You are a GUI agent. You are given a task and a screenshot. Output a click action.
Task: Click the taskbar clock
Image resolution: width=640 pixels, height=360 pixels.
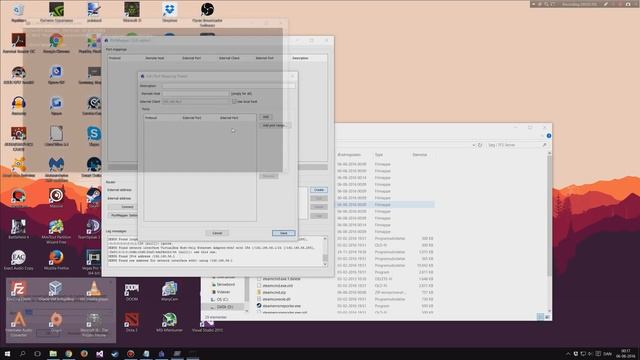[x=625, y=353]
